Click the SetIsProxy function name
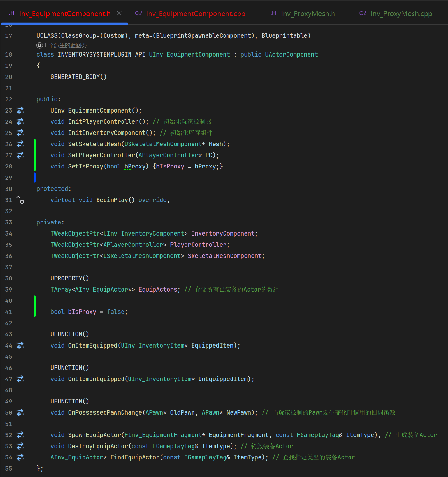The width and height of the screenshot is (448, 477). [86, 166]
